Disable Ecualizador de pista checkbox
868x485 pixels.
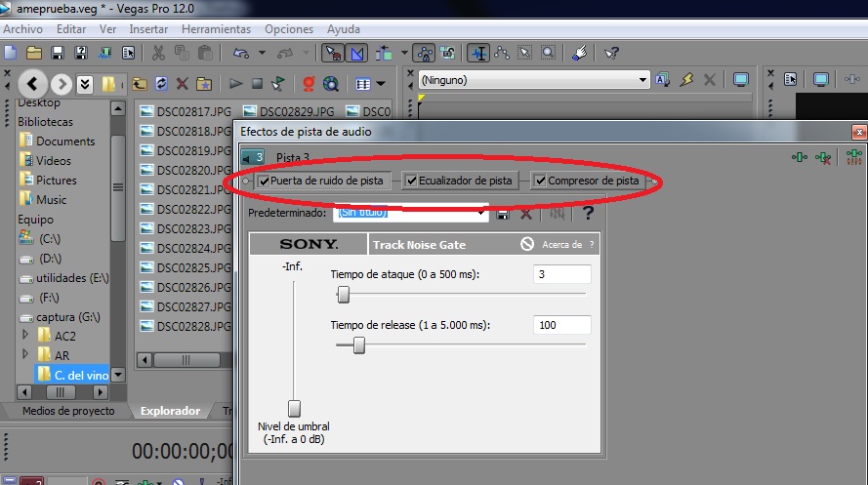(411, 181)
